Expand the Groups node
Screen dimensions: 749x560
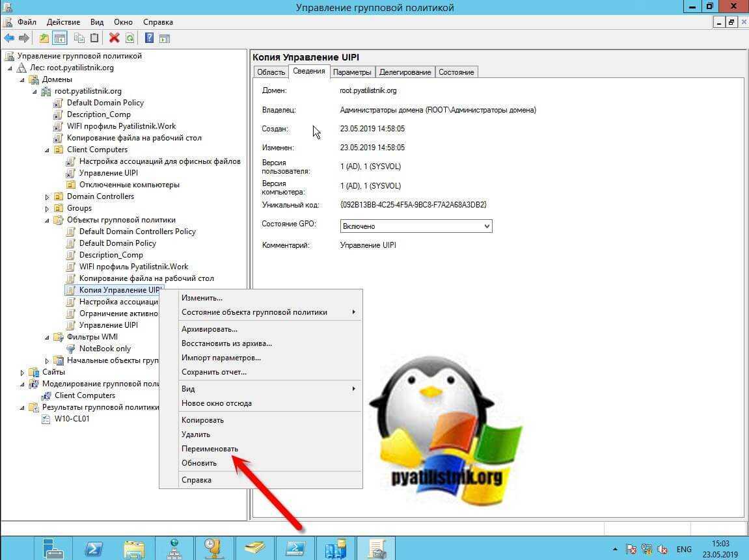point(47,209)
